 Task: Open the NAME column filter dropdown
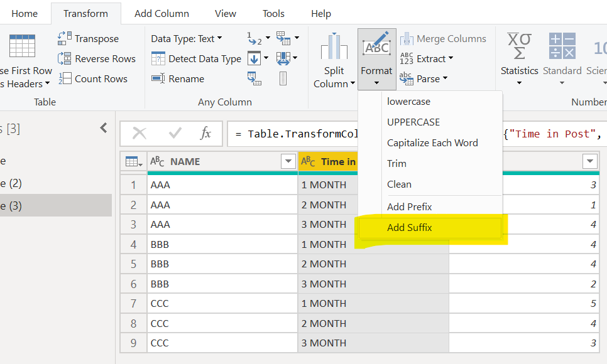(x=288, y=161)
